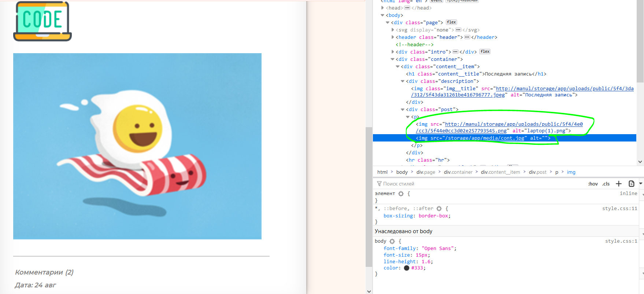The height and width of the screenshot is (294, 644).
Task: Edit the font-family "Open Sans" value
Action: [x=438, y=248]
